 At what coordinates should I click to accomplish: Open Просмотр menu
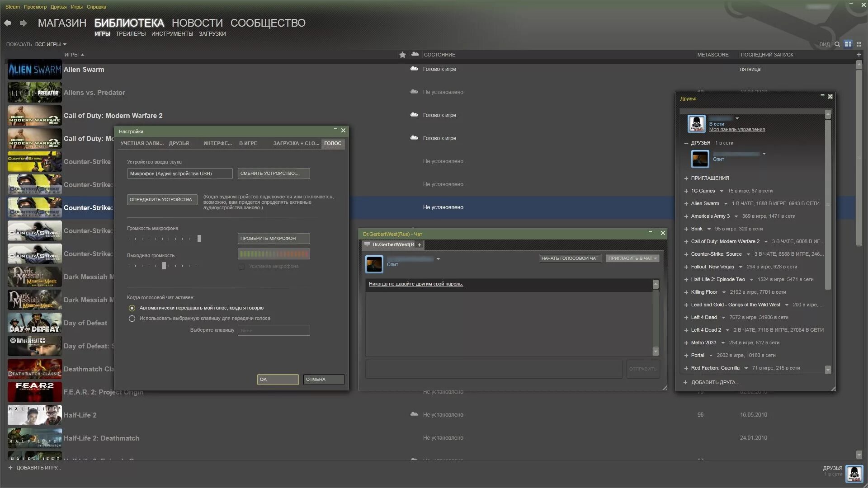[35, 7]
